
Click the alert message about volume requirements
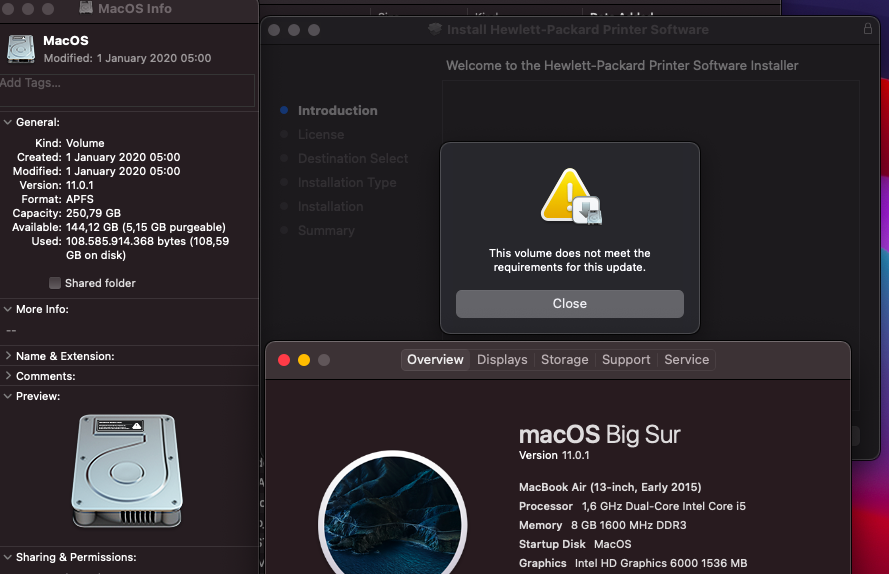click(570, 260)
